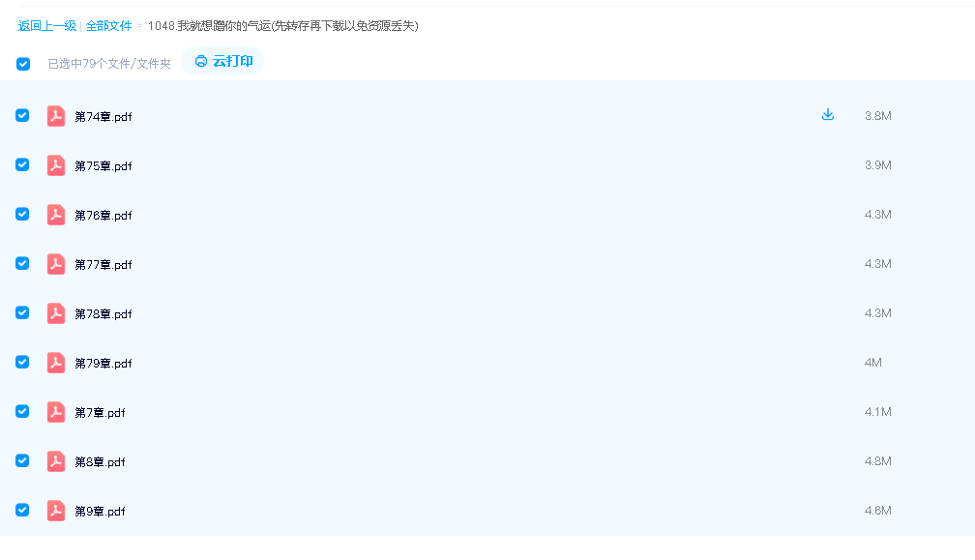Click the PDF icon of 第75章.pdf
The width and height of the screenshot is (975, 560).
click(x=56, y=165)
